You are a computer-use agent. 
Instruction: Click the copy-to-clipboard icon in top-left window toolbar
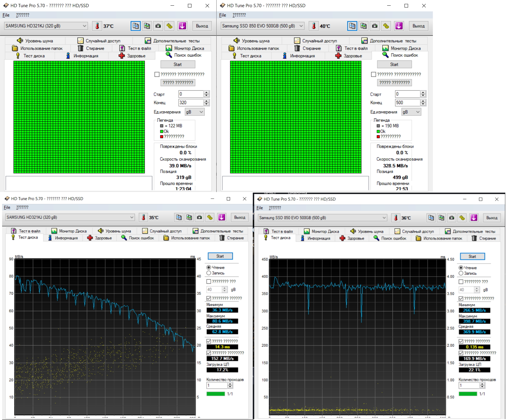coord(136,26)
